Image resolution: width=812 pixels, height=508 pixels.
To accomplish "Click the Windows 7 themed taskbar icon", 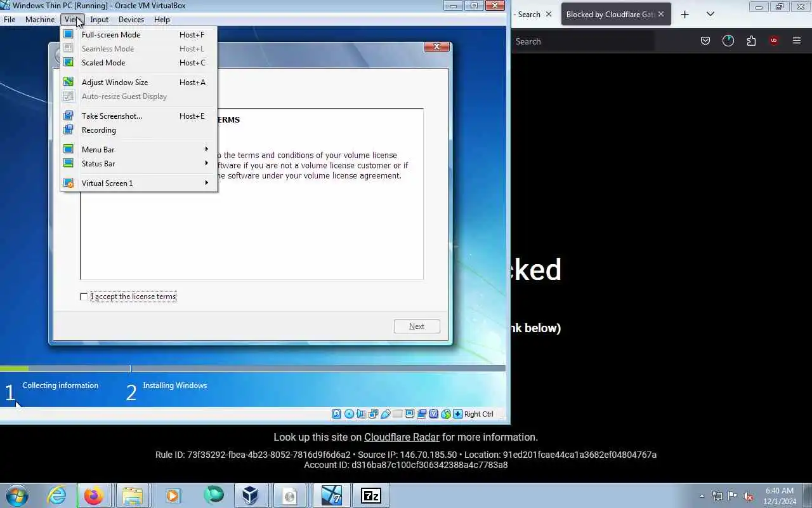I will point(331,495).
